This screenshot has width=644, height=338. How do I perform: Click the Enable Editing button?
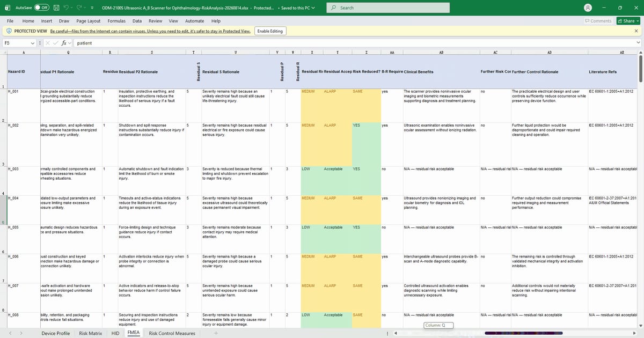(x=270, y=31)
